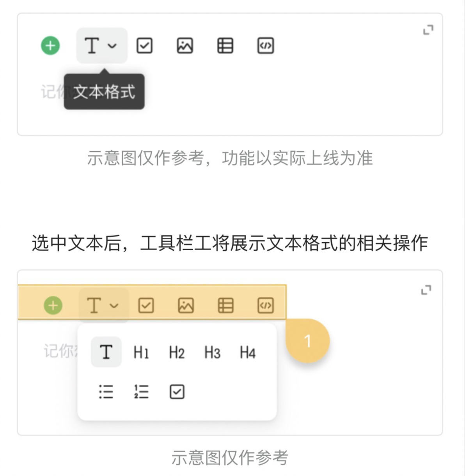Click the green plus button in top editor
This screenshot has height=476, width=465.
click(x=50, y=46)
